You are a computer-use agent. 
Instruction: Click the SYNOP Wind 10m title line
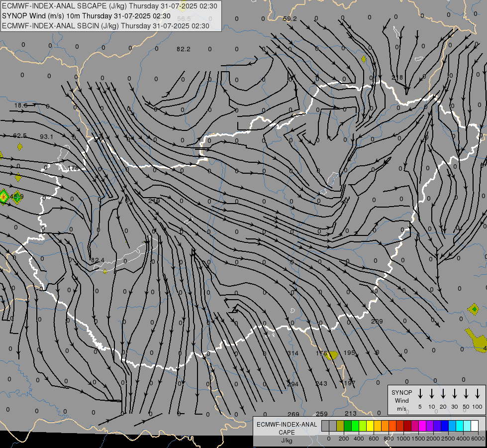tap(86, 16)
